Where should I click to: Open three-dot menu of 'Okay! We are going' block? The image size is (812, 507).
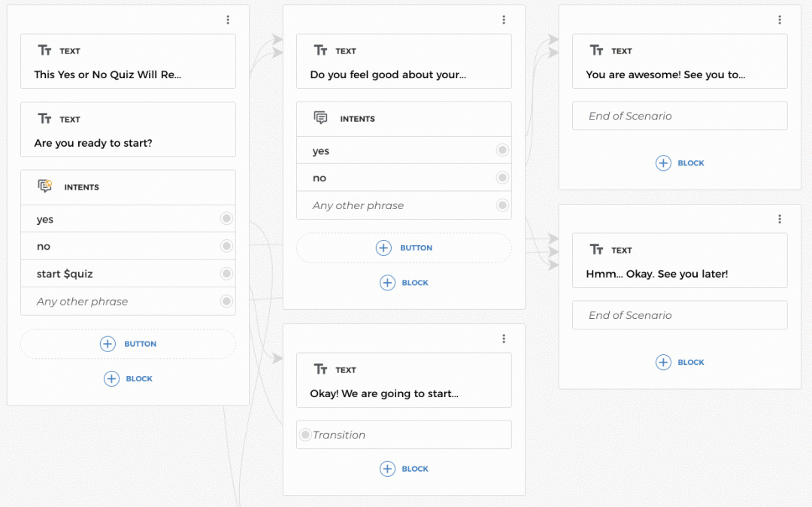[x=504, y=339]
